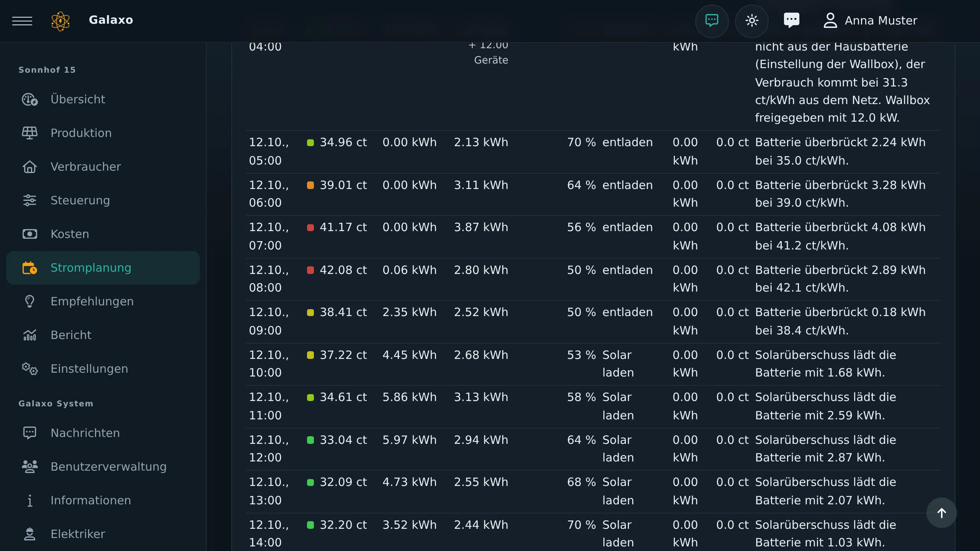
Task: Click the Galaxo atom logo
Action: 60,21
